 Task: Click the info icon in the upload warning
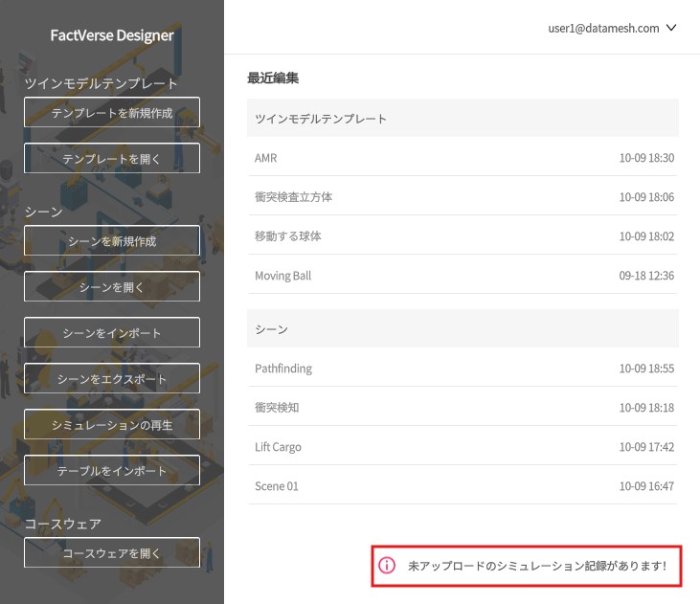(x=387, y=566)
